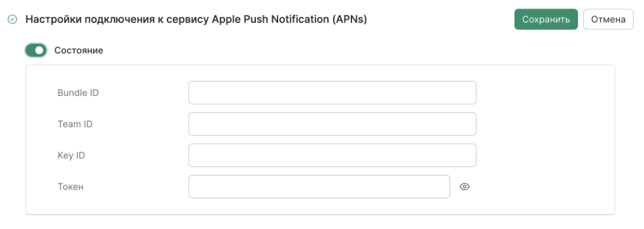Focus the Key ID input field

332,155
